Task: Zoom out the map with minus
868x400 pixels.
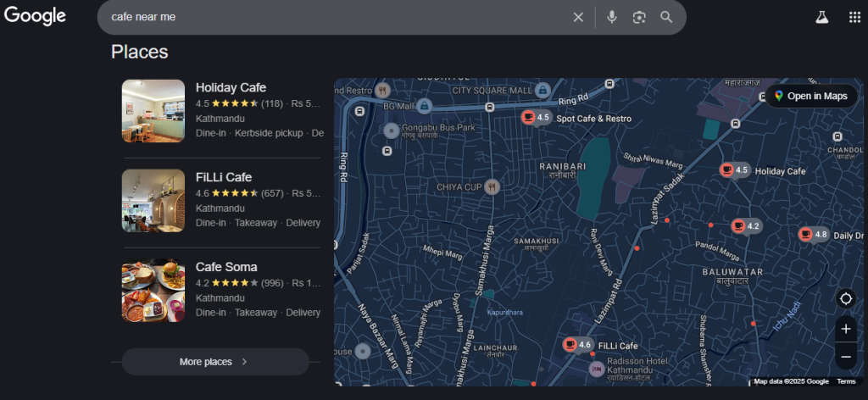Action: tap(846, 357)
